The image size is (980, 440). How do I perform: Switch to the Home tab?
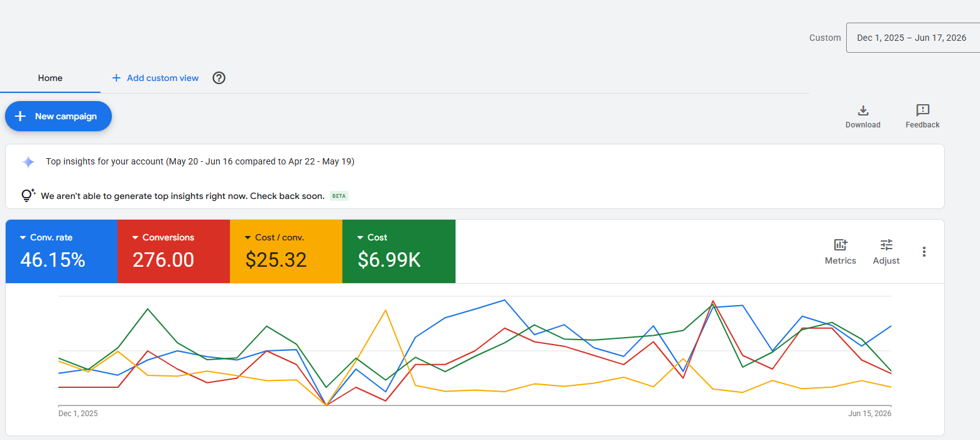[x=50, y=78]
